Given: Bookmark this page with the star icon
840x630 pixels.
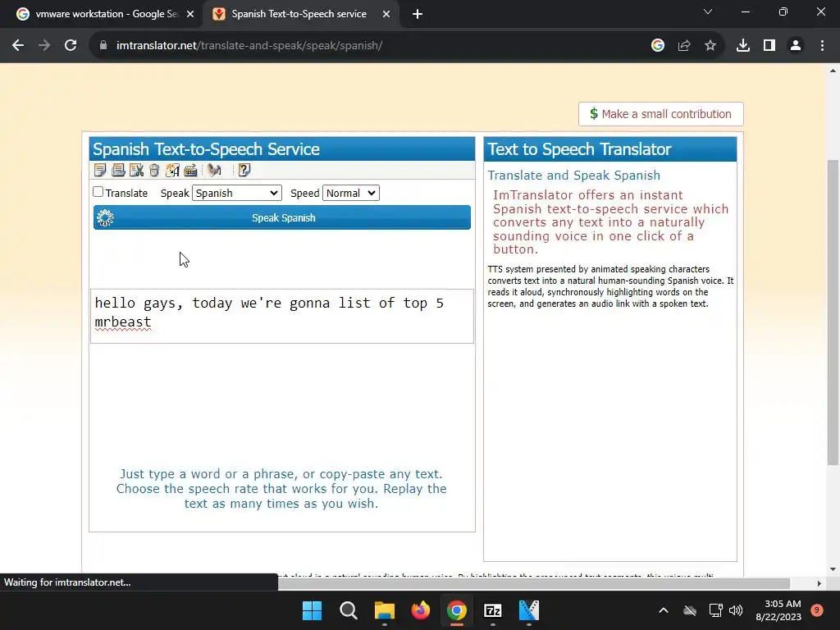Looking at the screenshot, I should (x=710, y=46).
